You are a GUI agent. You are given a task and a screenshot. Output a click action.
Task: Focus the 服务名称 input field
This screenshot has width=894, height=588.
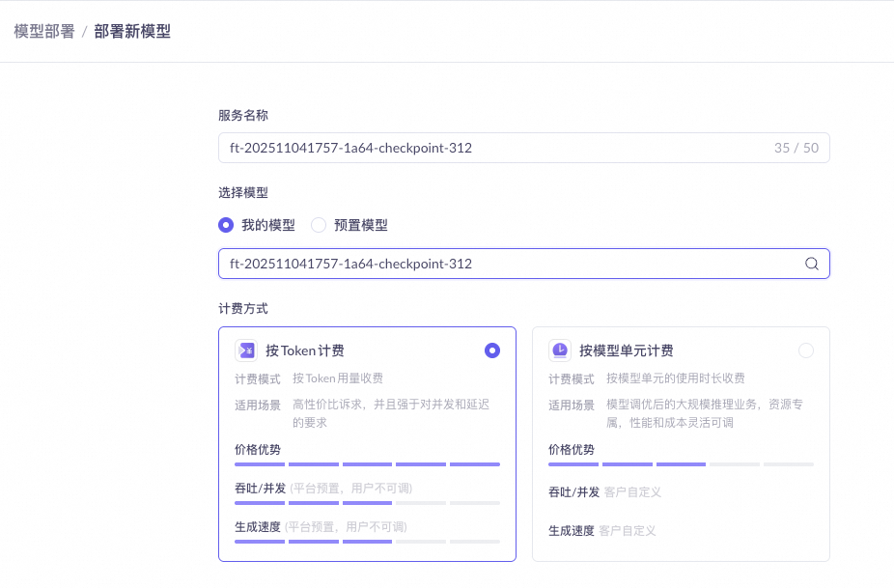(524, 148)
